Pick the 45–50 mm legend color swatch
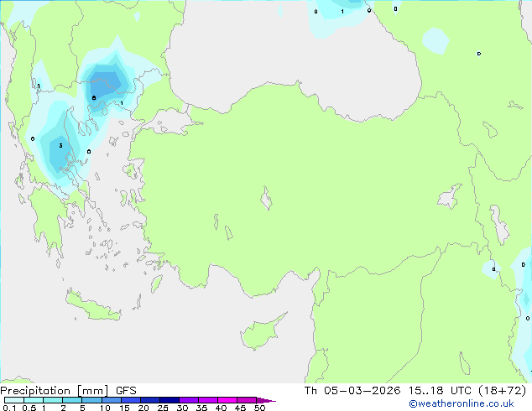Image resolution: width=532 pixels, height=411 pixels. click(247, 400)
